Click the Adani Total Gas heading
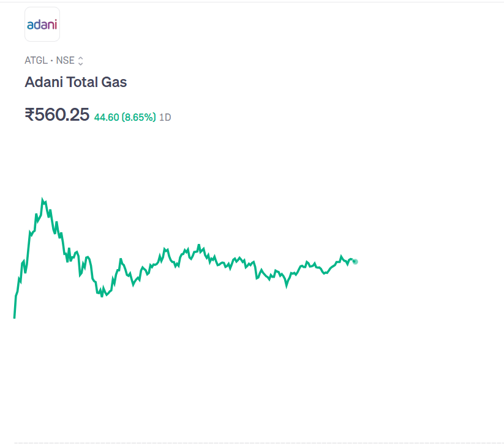Screen dimensions: 504x448 click(75, 82)
